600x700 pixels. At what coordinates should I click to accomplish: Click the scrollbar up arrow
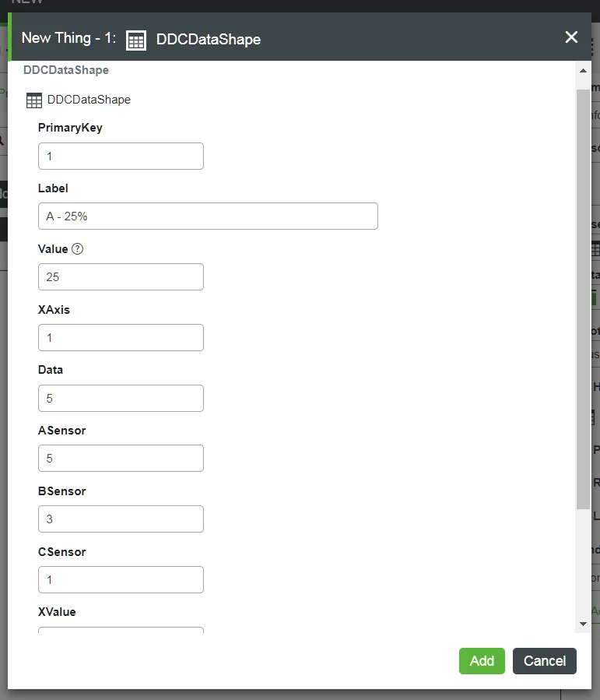click(583, 72)
